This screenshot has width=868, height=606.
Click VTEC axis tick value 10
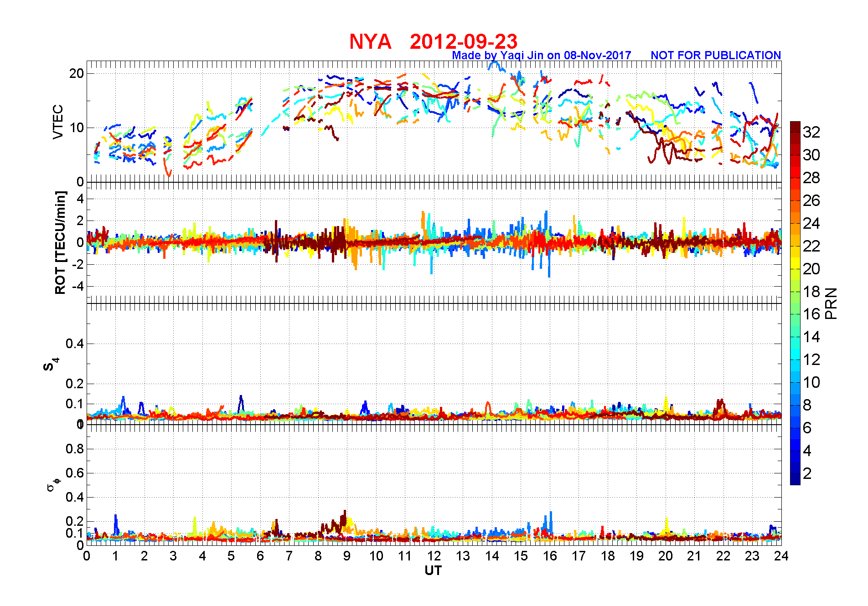[77, 128]
